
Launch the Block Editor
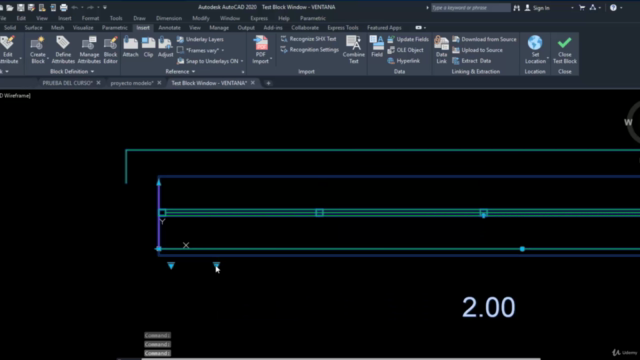coord(110,50)
